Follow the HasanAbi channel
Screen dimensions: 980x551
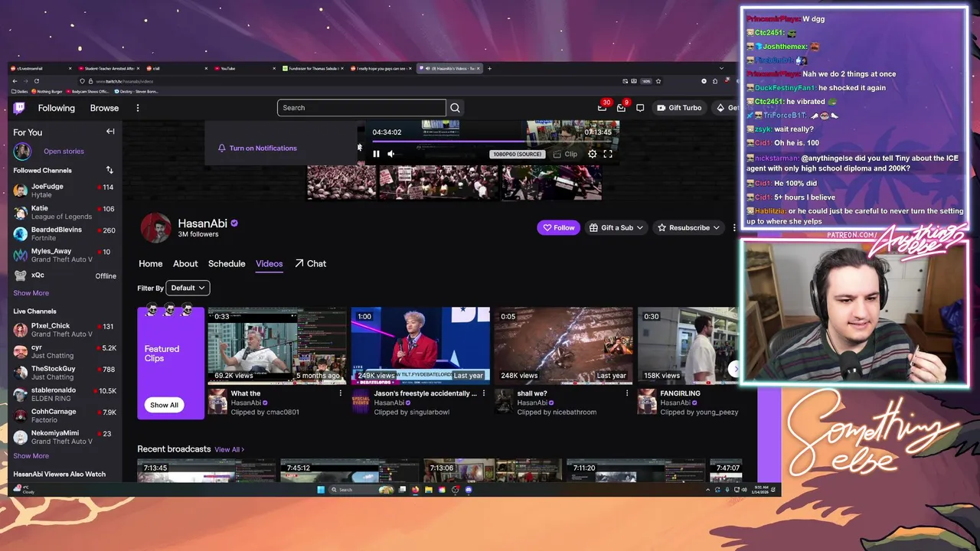(x=558, y=227)
